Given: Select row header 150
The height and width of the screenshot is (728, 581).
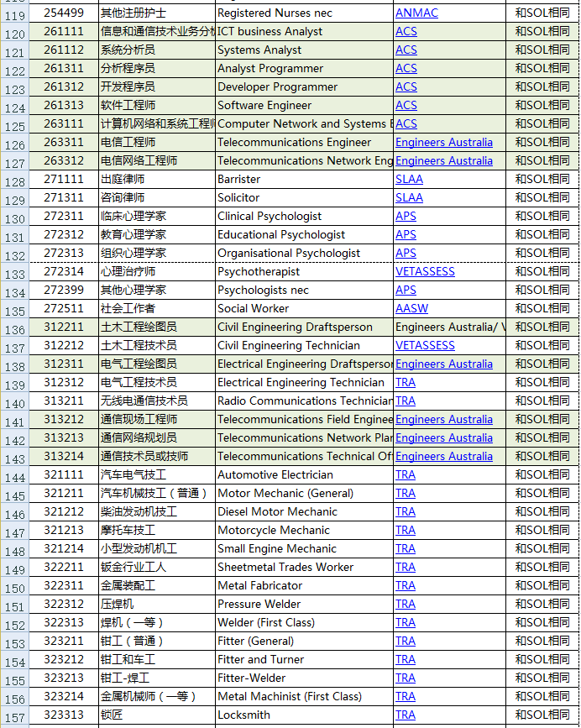Looking at the screenshot, I should click(x=15, y=586).
